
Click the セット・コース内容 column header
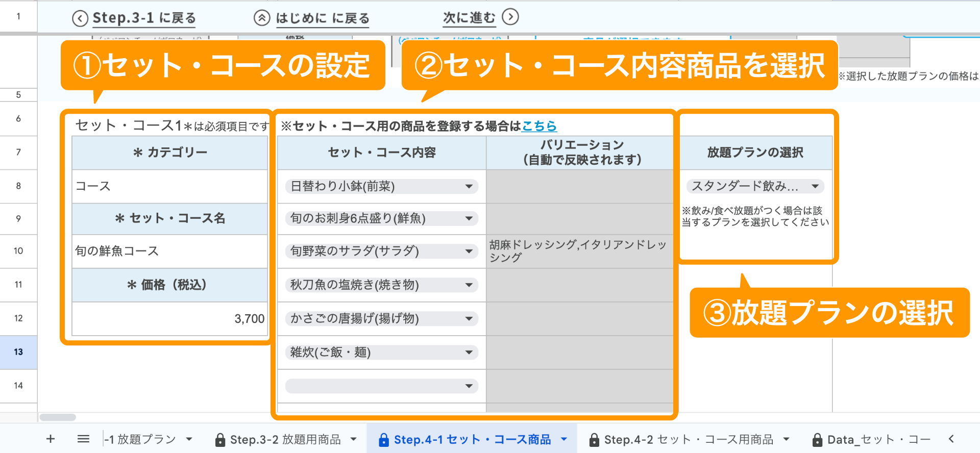pos(382,153)
